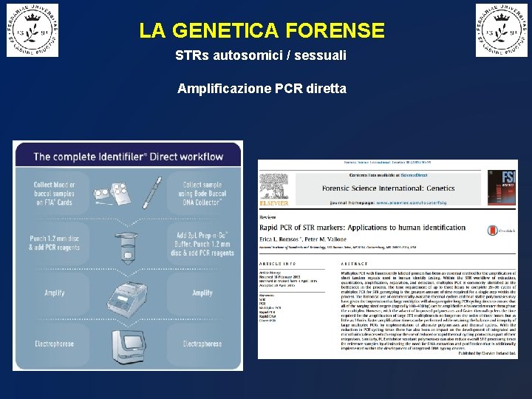Click the article history dates block
Screen dimensions: 532x399
(288, 279)
